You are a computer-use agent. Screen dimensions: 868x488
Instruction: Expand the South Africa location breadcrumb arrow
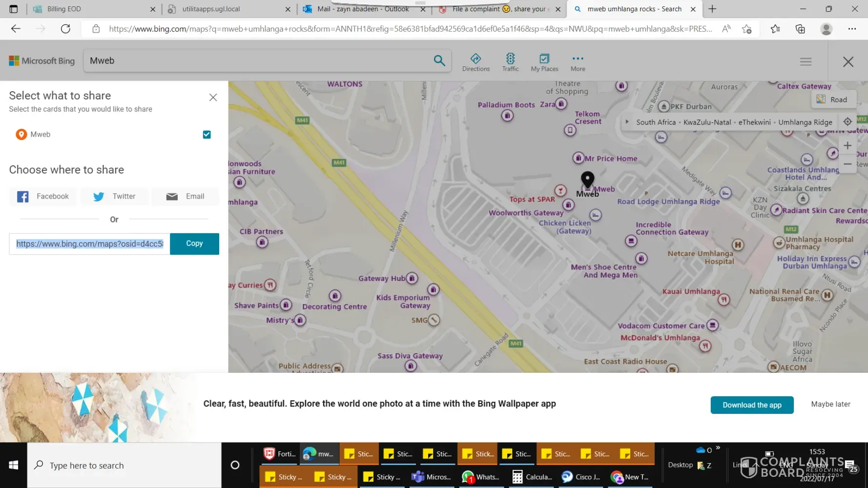pyautogui.click(x=627, y=122)
